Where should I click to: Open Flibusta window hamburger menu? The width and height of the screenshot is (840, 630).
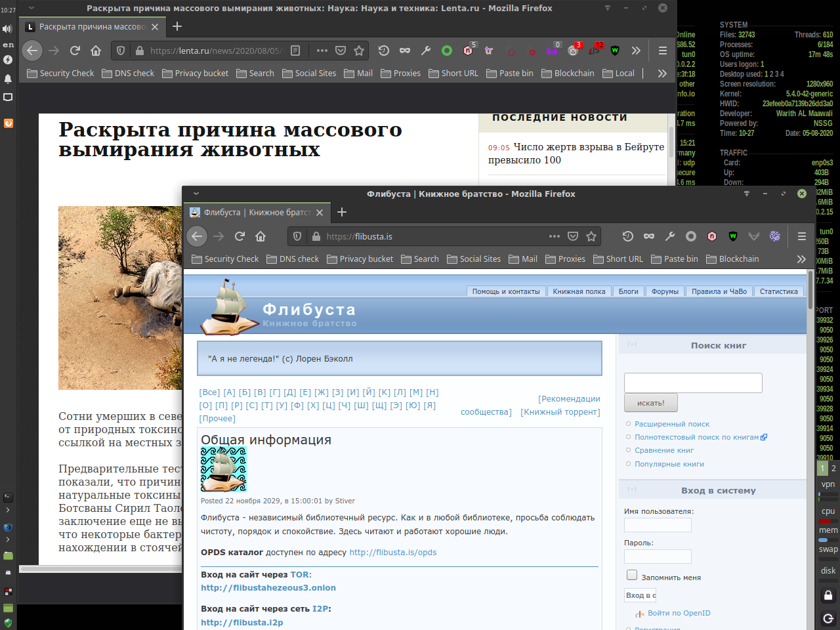point(802,236)
